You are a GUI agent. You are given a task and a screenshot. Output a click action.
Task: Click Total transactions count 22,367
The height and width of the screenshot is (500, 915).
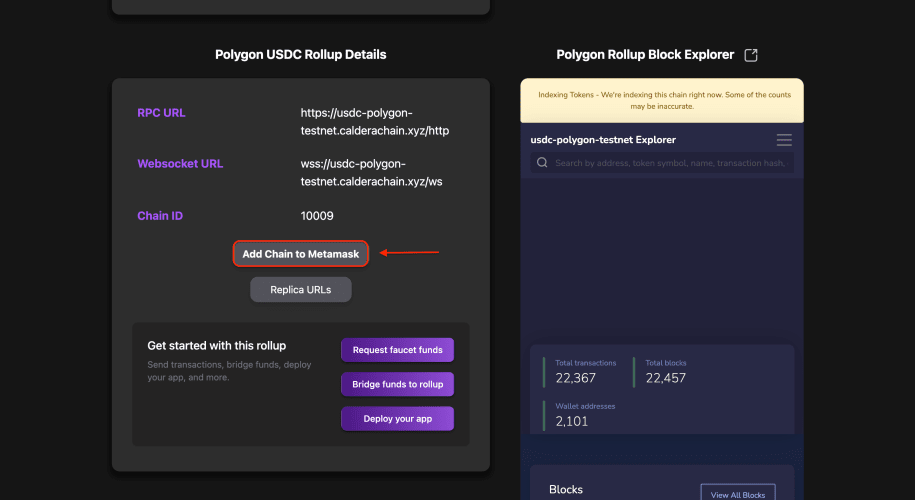pos(575,378)
